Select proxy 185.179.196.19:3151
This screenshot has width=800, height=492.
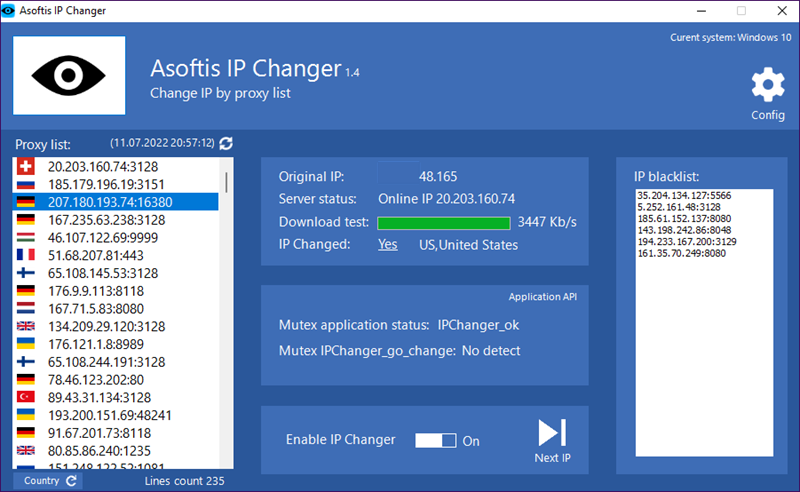coord(115,184)
